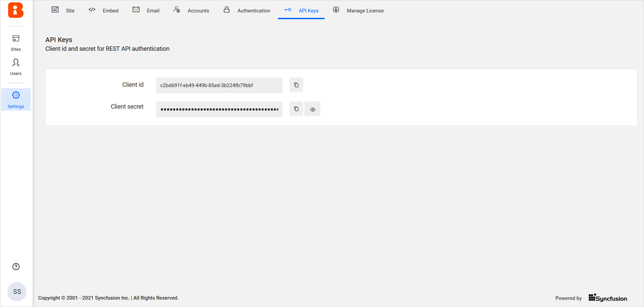Image resolution: width=644 pixels, height=307 pixels.
Task: Open the Users section in sidebar
Action: pos(16,67)
